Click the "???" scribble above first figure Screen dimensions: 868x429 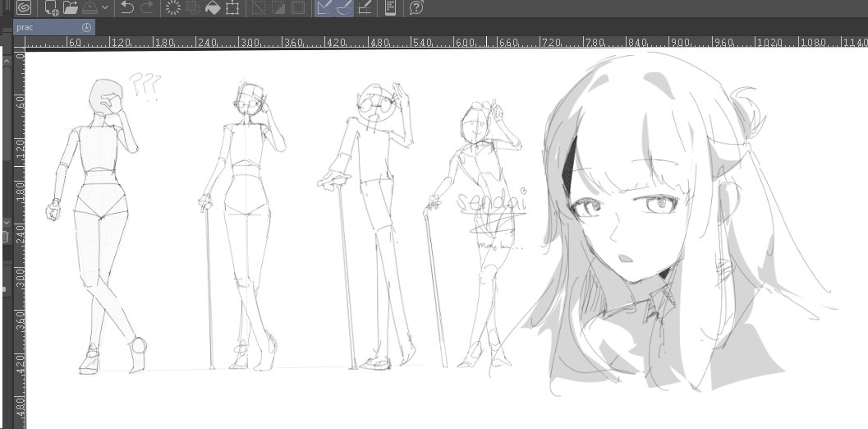(145, 86)
